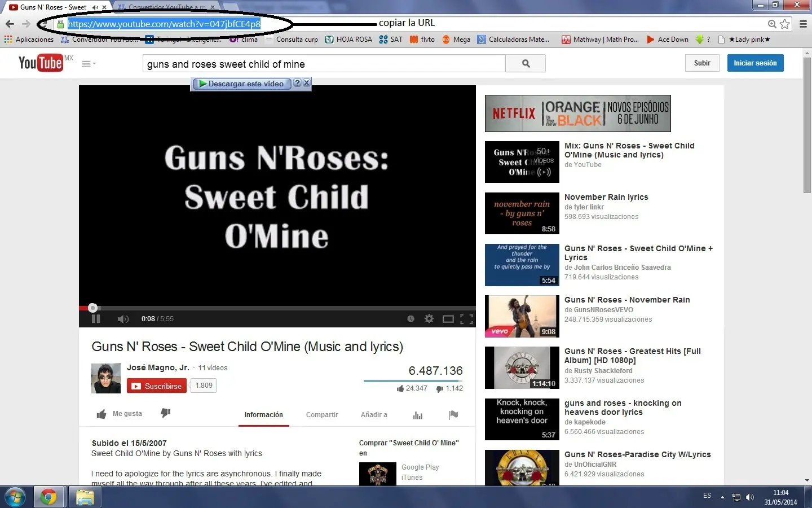This screenshot has width=812, height=508.
Task: Open flvto bookmark
Action: pos(422,40)
